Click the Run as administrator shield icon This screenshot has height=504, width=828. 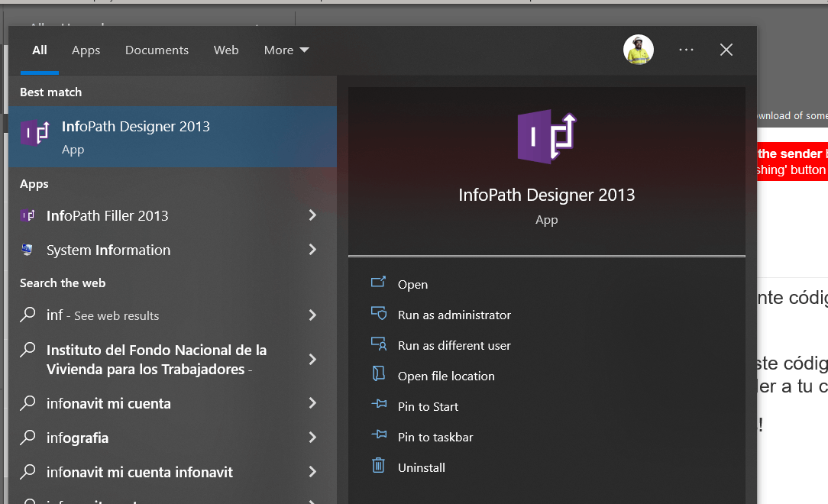(x=379, y=314)
